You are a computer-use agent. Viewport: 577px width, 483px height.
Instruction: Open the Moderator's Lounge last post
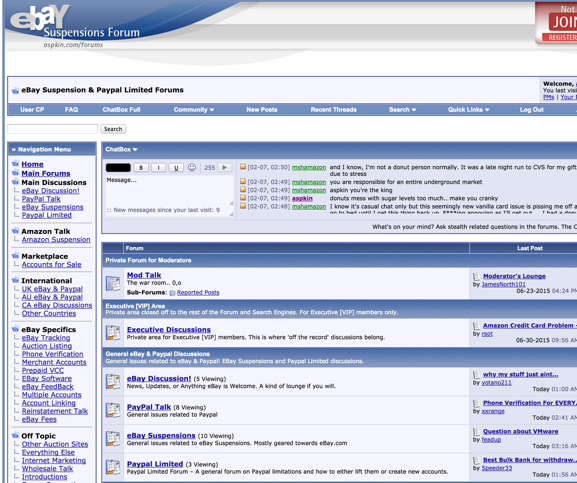(514, 276)
